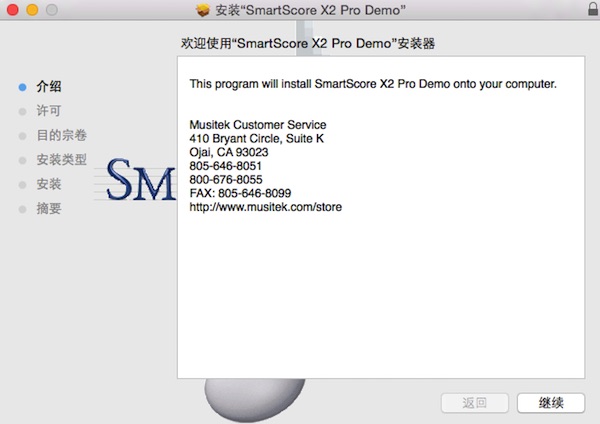Select the 安装类型 step in sidebar
Screen dimensions: 600x424
[61, 160]
